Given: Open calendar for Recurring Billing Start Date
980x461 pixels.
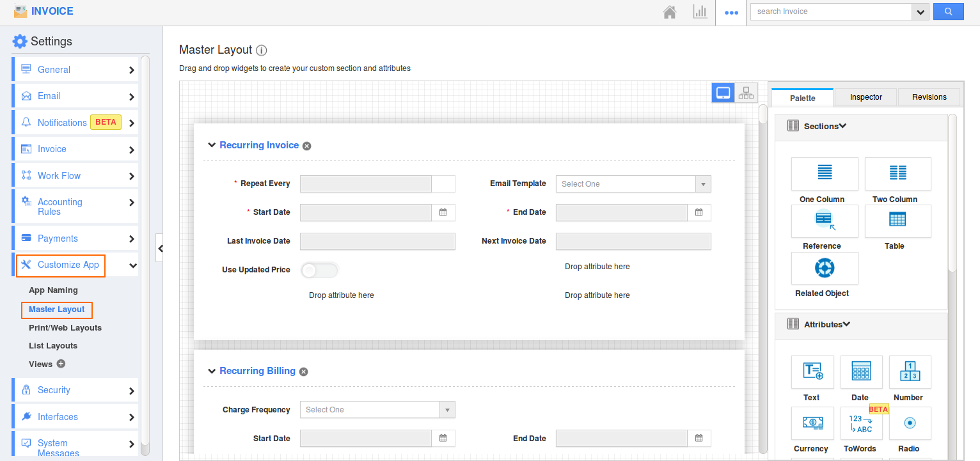Looking at the screenshot, I should point(443,439).
